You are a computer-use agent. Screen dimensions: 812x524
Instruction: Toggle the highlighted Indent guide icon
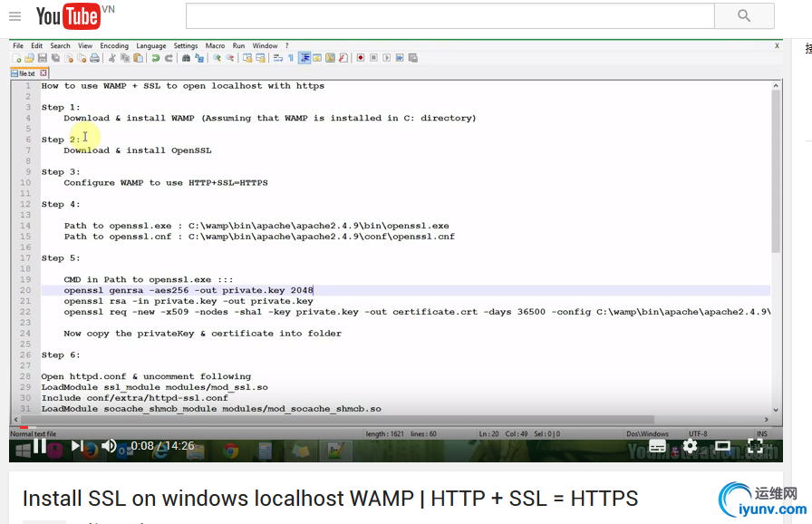point(304,58)
